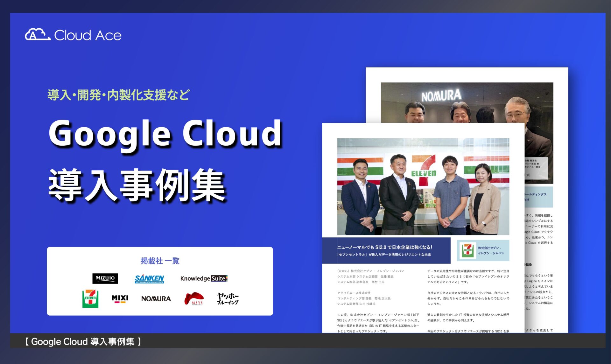Open the Nomura office photo
The width and height of the screenshot is (611, 364).
(467, 102)
